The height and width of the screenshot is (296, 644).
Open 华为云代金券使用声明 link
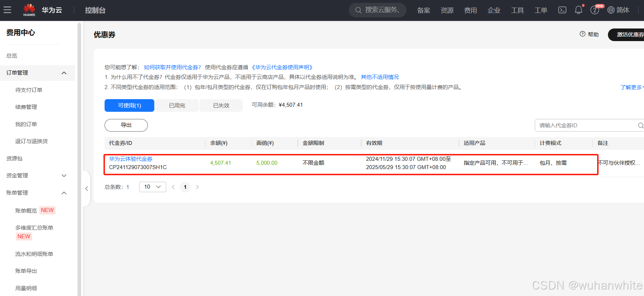pyautogui.click(x=282, y=67)
